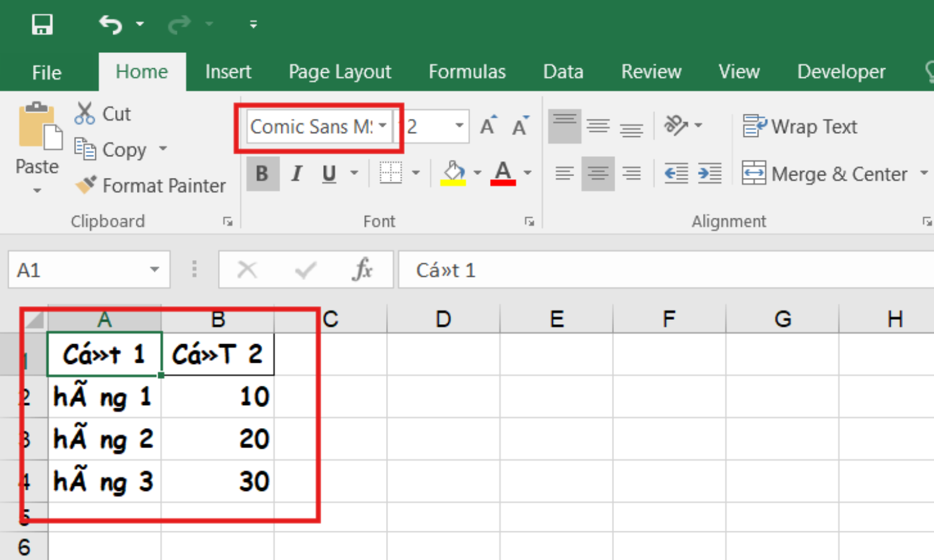Open the Developer ribbon tab

click(841, 71)
